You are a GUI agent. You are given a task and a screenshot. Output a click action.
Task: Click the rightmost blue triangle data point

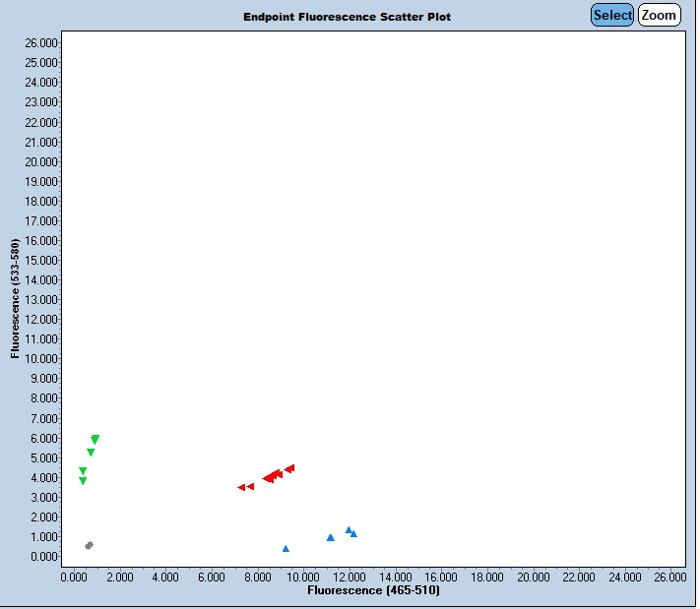click(353, 533)
